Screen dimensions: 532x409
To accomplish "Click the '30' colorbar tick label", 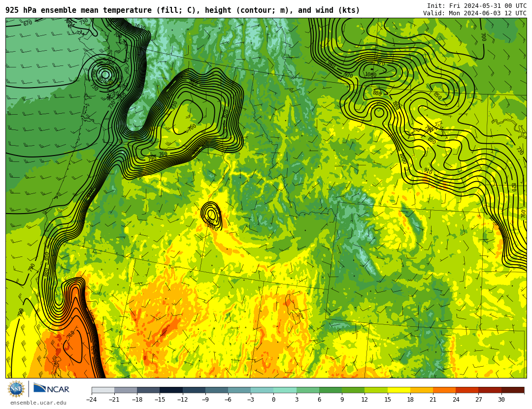I will click(x=501, y=400).
